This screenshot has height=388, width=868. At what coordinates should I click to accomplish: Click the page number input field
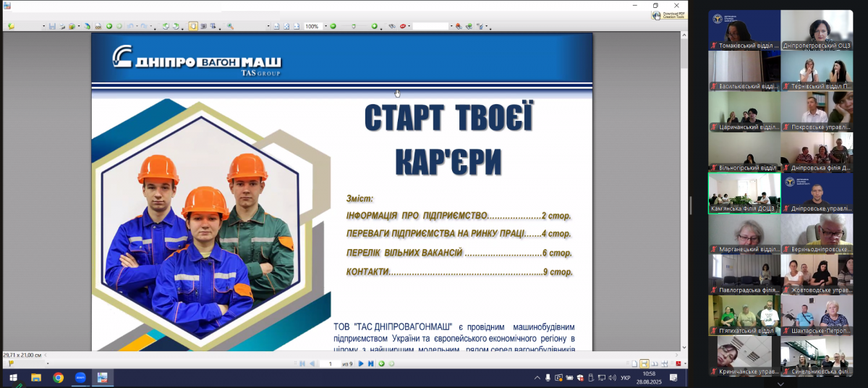330,363
